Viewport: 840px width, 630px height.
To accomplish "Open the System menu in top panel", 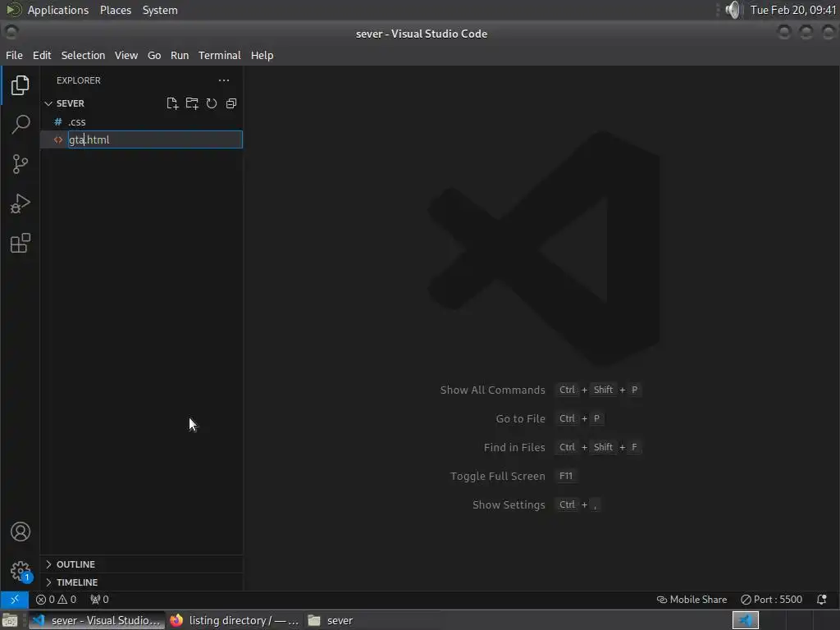I will [x=160, y=10].
